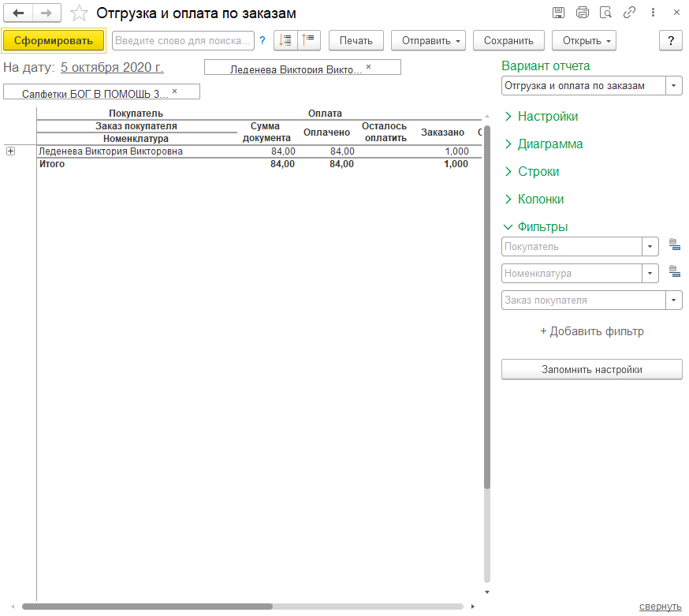Open print preview magnifier icon

coord(606,13)
